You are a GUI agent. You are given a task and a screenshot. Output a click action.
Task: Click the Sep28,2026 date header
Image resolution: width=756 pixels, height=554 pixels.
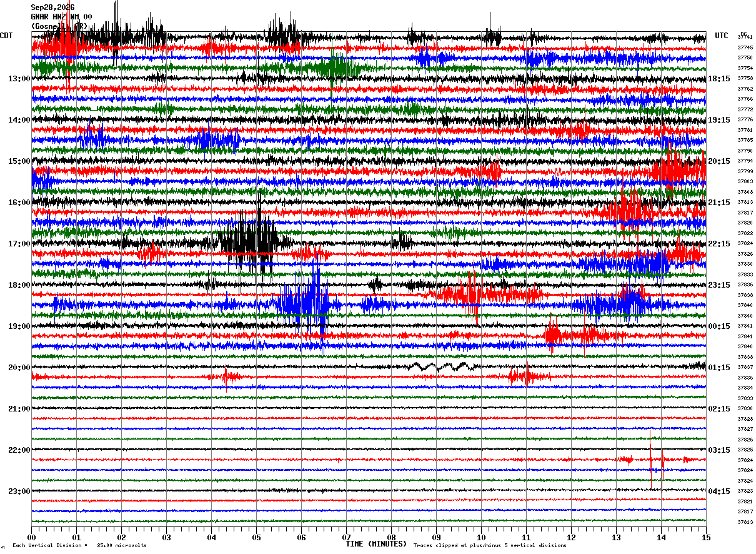(52, 8)
